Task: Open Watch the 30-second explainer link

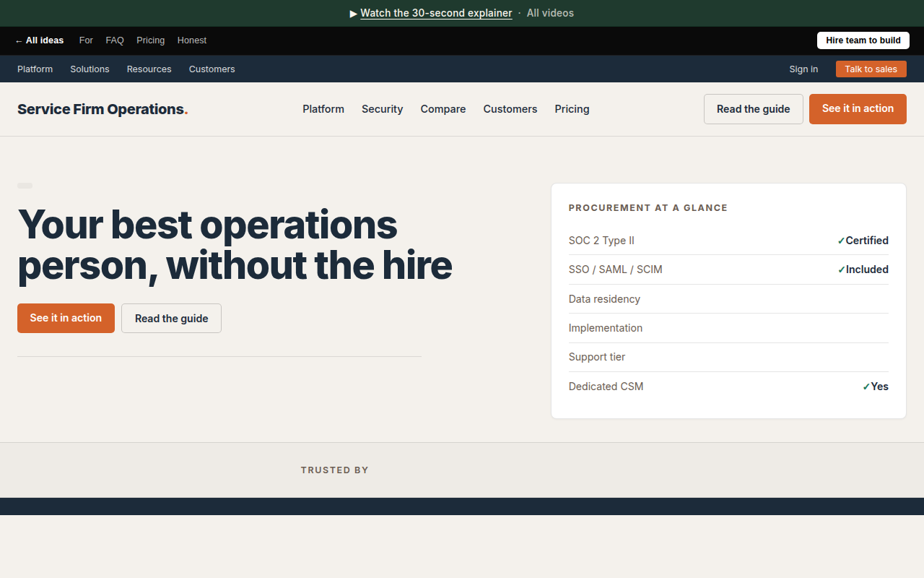Action: [436, 13]
